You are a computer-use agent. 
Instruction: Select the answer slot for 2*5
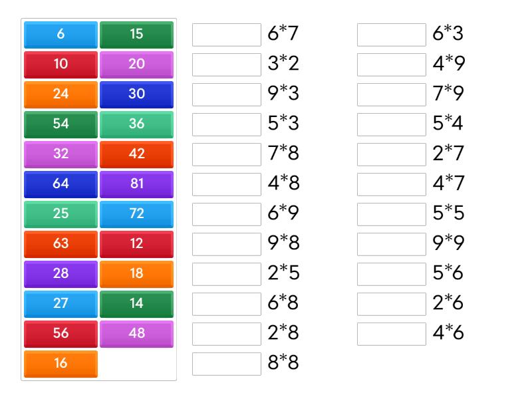(227, 274)
